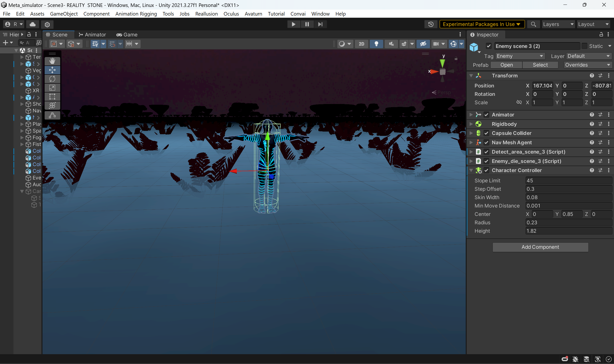Viewport: 614px width, 364px height.
Task: Click the prefab Select button
Action: pos(540,65)
